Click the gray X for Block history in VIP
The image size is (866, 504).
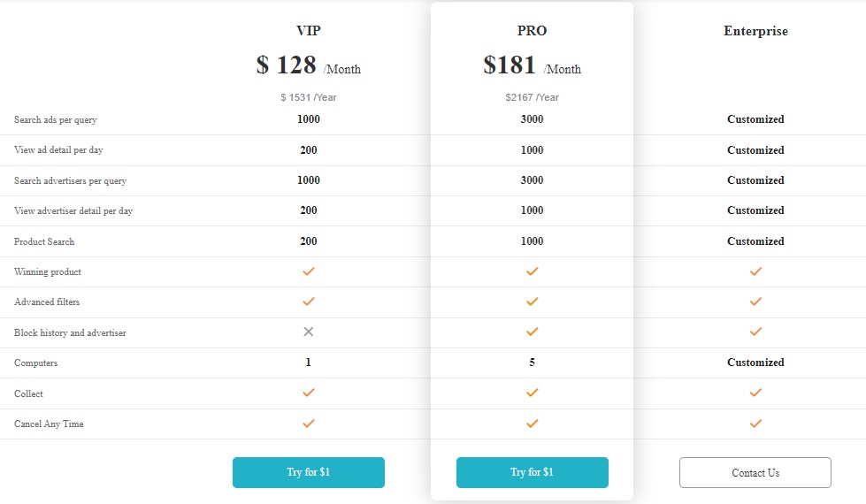click(x=308, y=332)
